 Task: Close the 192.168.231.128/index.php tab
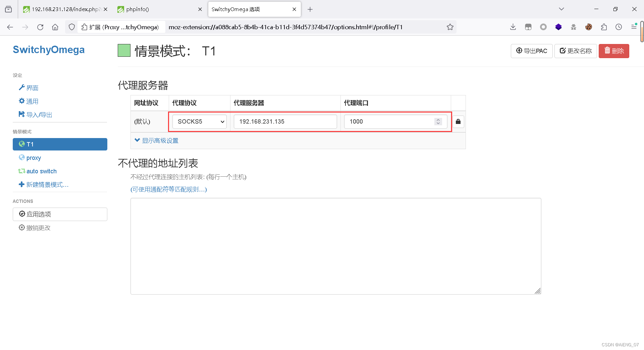(106, 9)
